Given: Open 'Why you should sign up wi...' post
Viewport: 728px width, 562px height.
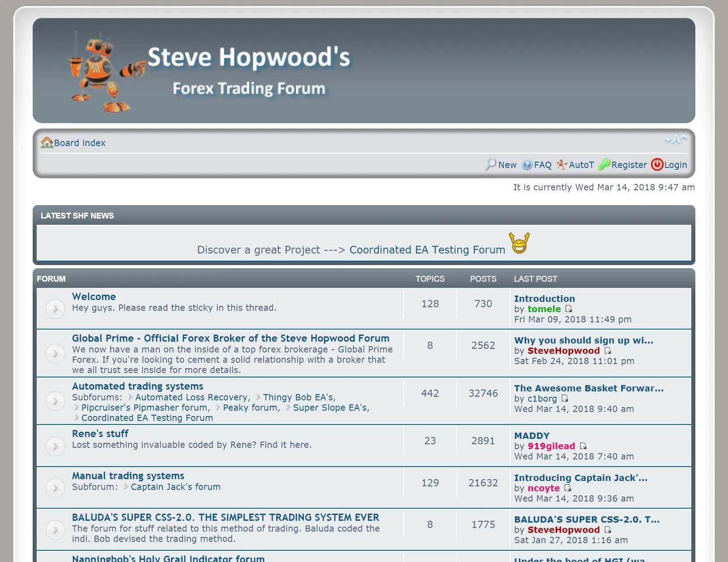Looking at the screenshot, I should [583, 340].
